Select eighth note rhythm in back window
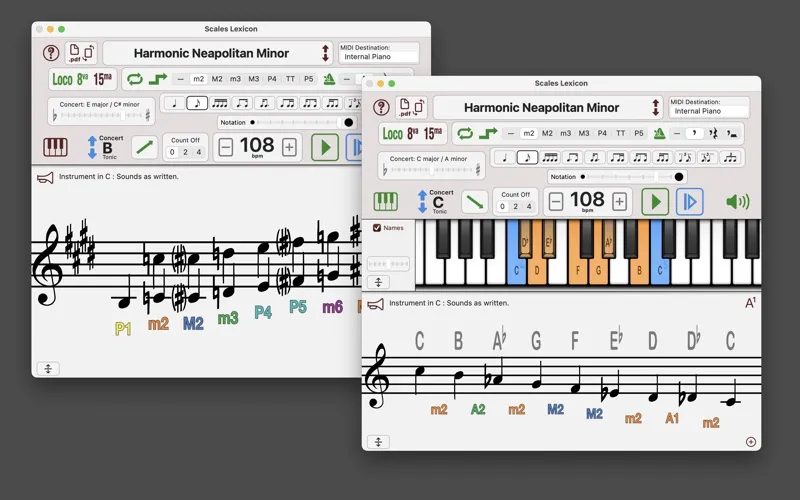This screenshot has width=800, height=500. [x=197, y=103]
